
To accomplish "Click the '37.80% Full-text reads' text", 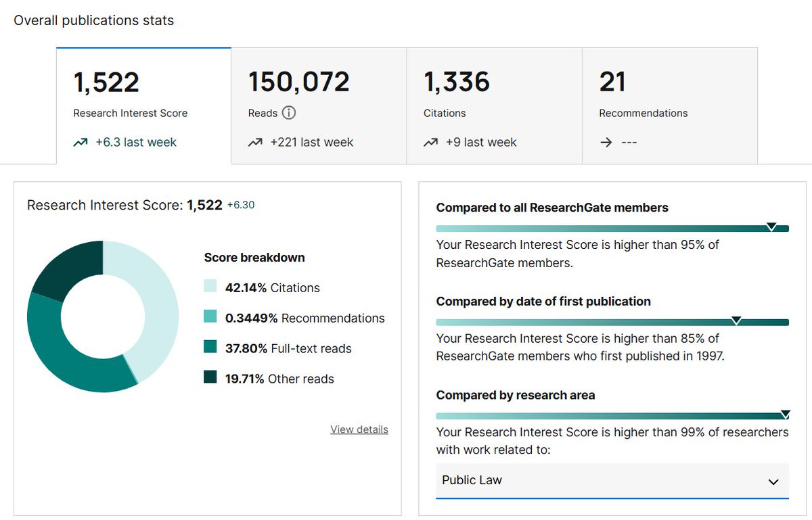I will [288, 348].
